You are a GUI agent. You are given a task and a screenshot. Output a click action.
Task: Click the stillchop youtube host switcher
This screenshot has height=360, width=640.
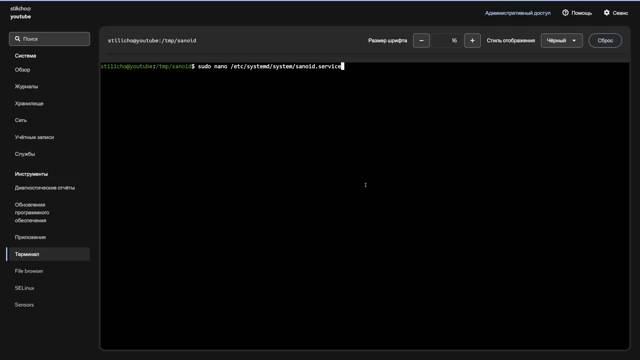point(20,13)
